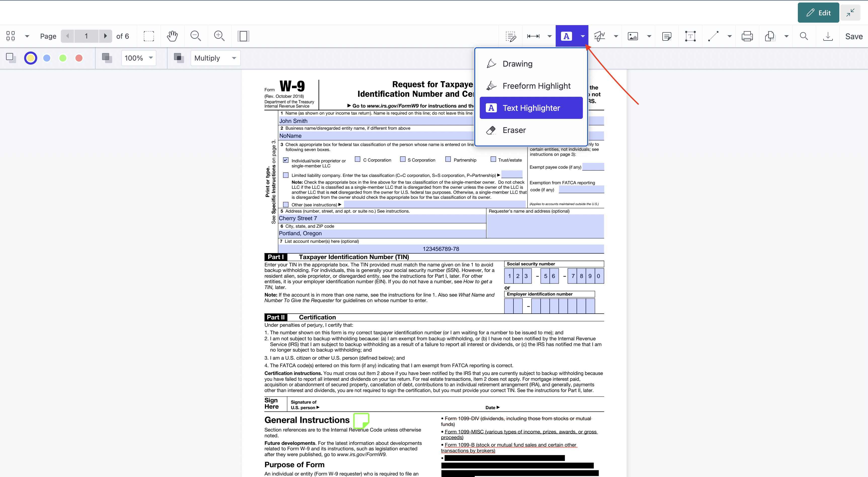Pick the red highlighter color swatch
Viewport: 868px width, 477px height.
coord(79,58)
